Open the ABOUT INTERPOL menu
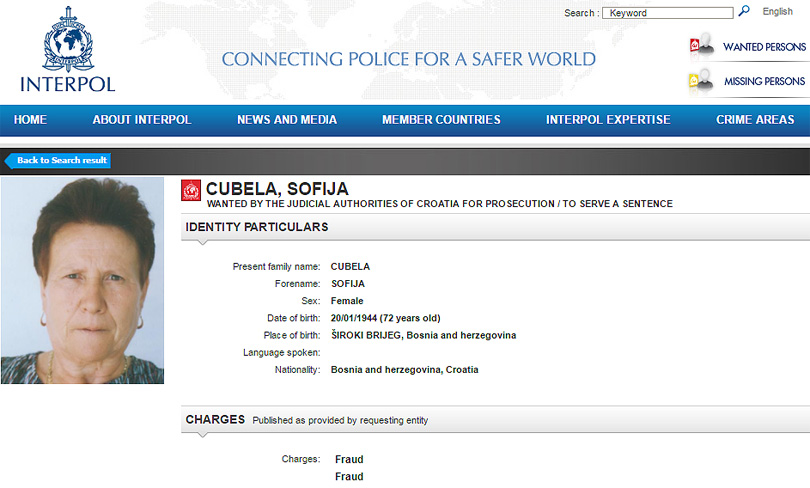This screenshot has height=488, width=810. tap(142, 120)
